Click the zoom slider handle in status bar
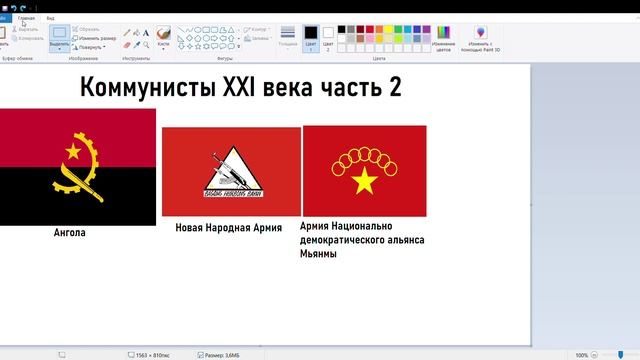The width and height of the screenshot is (640, 360). (x=621, y=355)
